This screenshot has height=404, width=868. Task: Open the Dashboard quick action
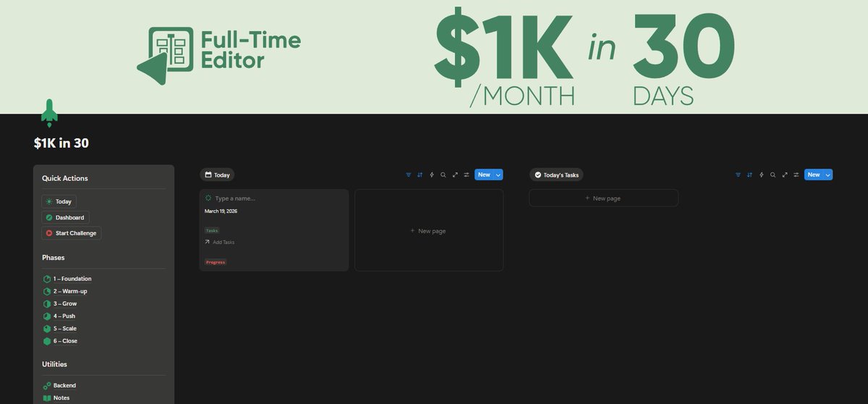coord(65,217)
